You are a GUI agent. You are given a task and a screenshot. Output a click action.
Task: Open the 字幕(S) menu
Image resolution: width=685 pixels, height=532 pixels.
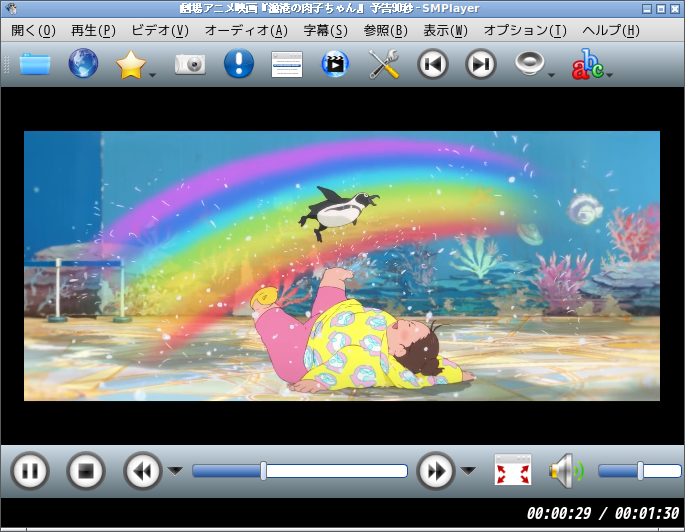(x=325, y=30)
